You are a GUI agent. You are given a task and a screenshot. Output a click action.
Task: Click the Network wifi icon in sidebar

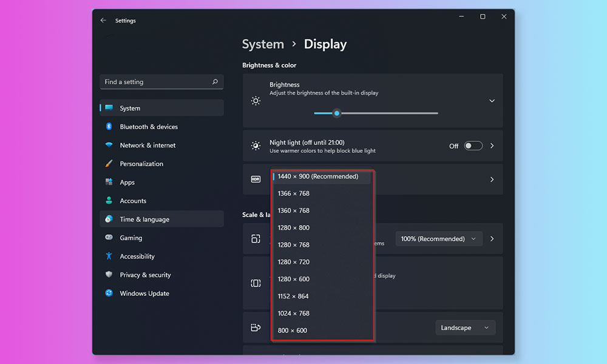pos(109,145)
